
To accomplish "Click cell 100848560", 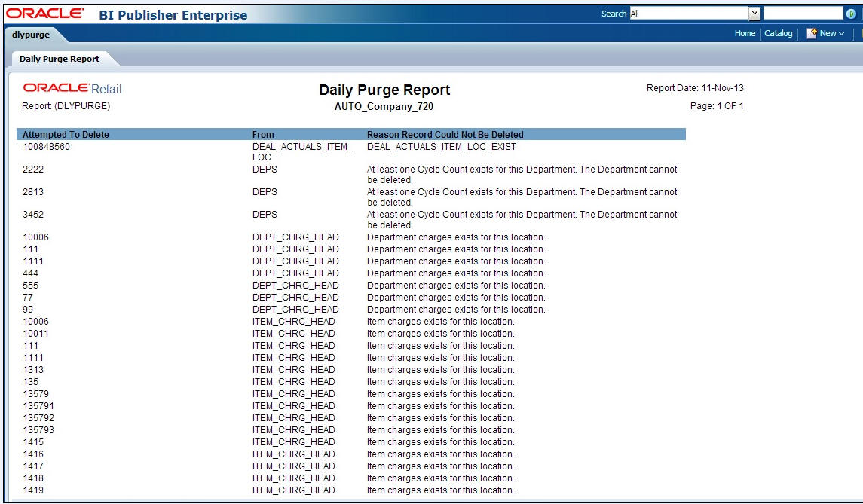I will tap(46, 147).
